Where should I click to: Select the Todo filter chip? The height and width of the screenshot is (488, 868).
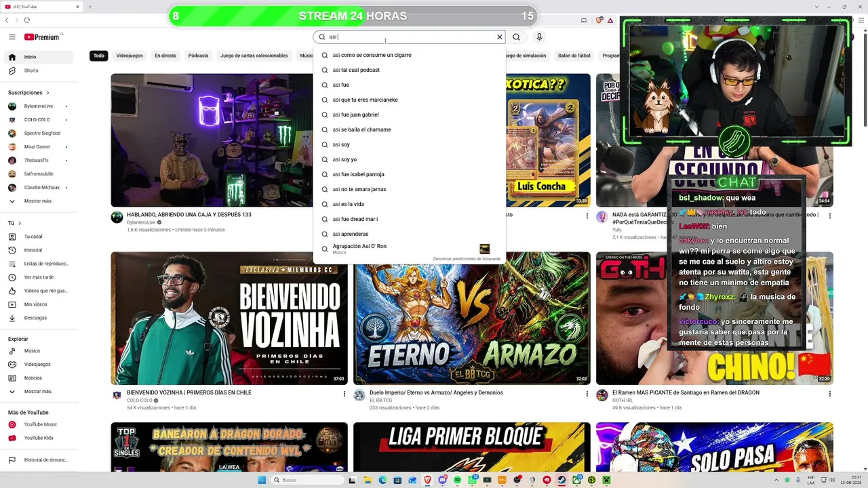[99, 56]
